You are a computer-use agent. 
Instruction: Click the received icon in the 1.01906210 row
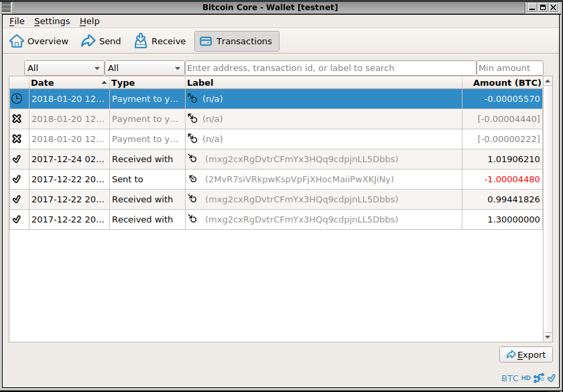pos(193,159)
